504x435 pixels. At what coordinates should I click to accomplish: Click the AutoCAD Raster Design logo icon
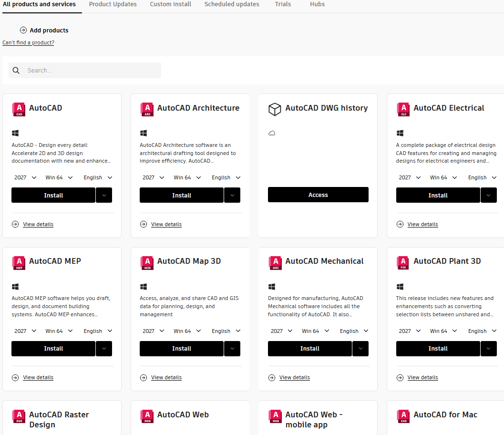(19, 416)
